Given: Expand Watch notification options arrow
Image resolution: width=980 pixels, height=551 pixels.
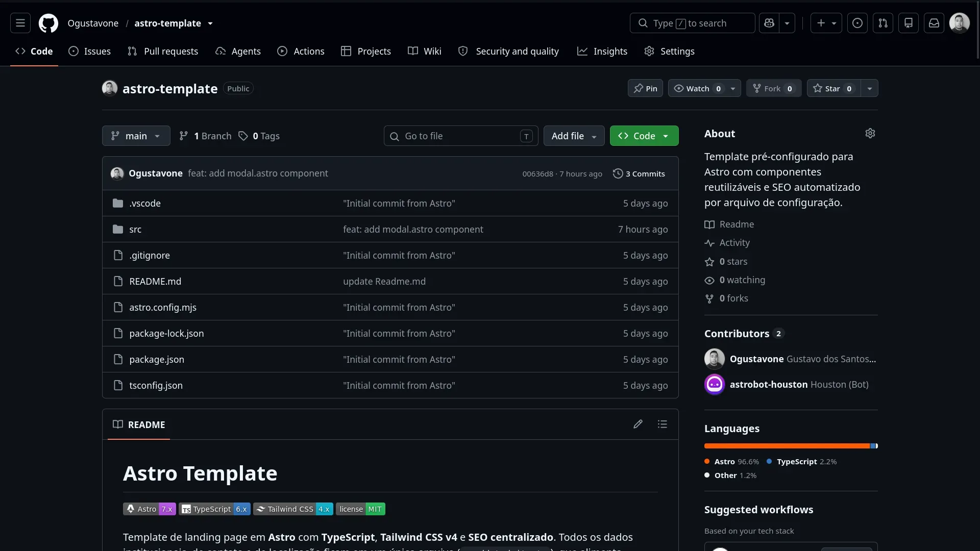Looking at the screenshot, I should pyautogui.click(x=733, y=88).
